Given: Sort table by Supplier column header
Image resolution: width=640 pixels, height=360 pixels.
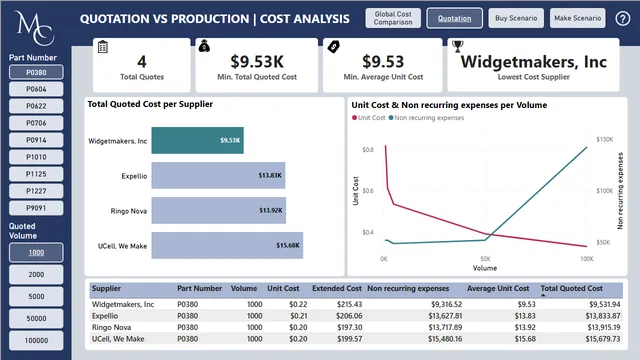Looking at the screenshot, I should [x=106, y=289].
